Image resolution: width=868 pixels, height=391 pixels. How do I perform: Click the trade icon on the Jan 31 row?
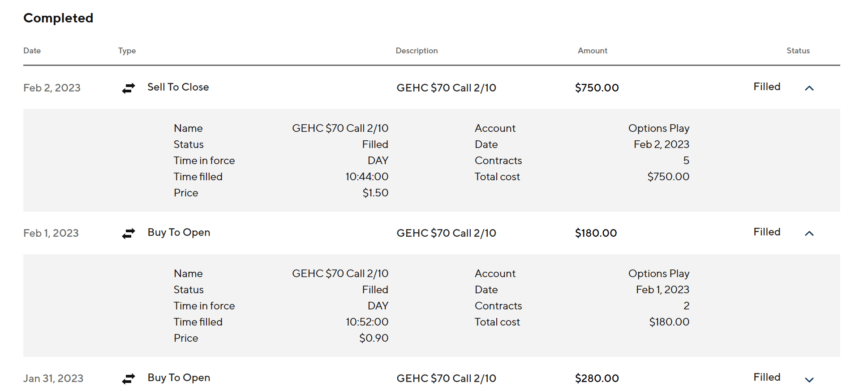(x=129, y=379)
